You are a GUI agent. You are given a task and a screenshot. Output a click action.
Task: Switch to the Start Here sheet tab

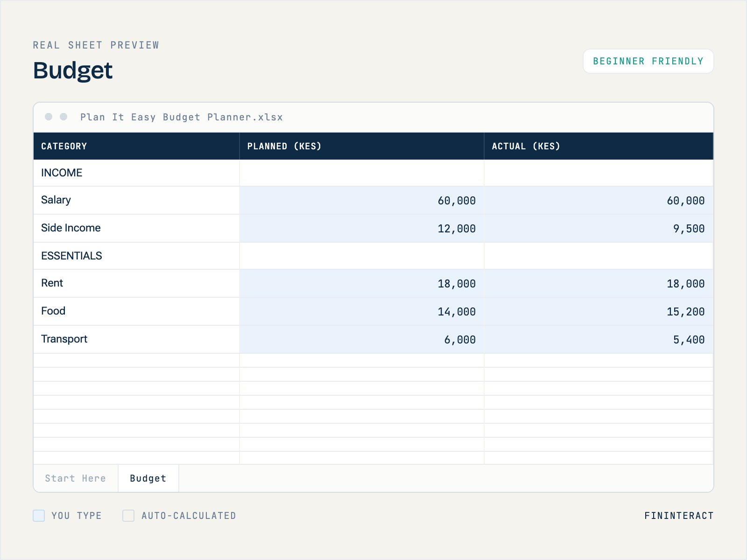coord(76,478)
